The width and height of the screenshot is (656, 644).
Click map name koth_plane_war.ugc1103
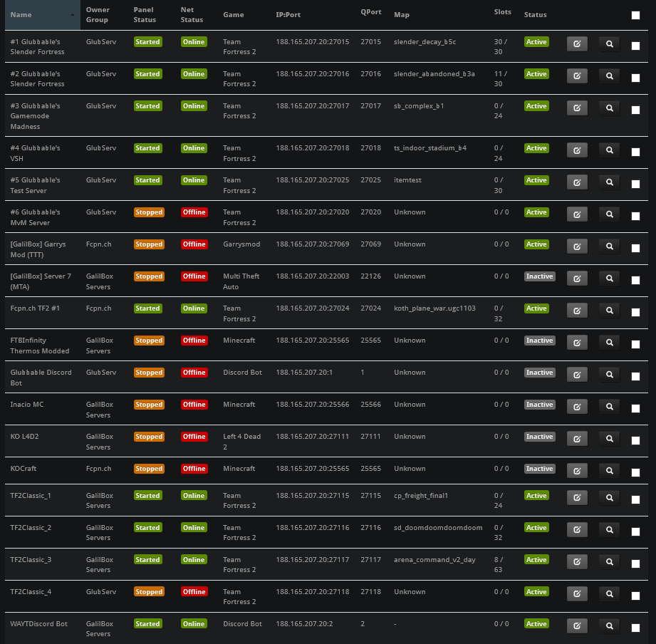tap(434, 308)
